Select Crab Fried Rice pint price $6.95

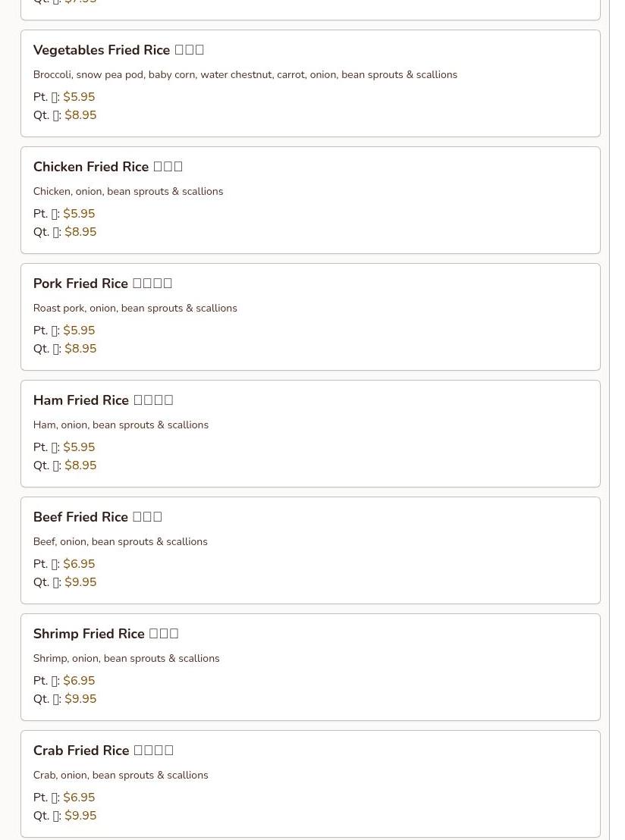79,798
